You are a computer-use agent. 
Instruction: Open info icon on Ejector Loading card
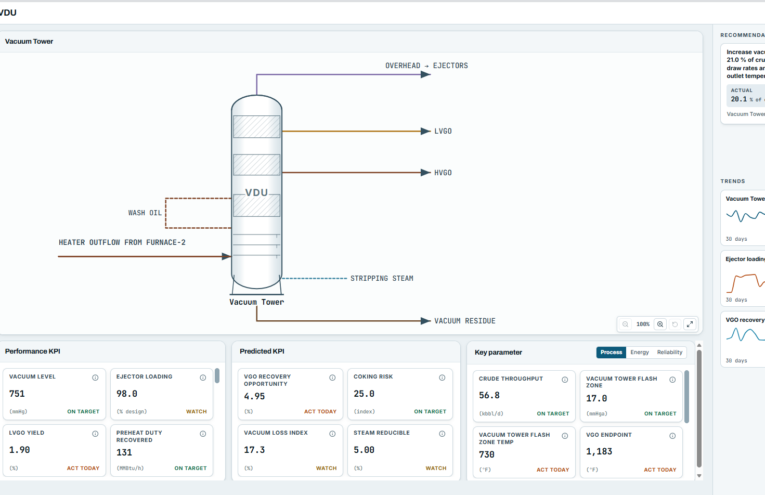pyautogui.click(x=203, y=377)
